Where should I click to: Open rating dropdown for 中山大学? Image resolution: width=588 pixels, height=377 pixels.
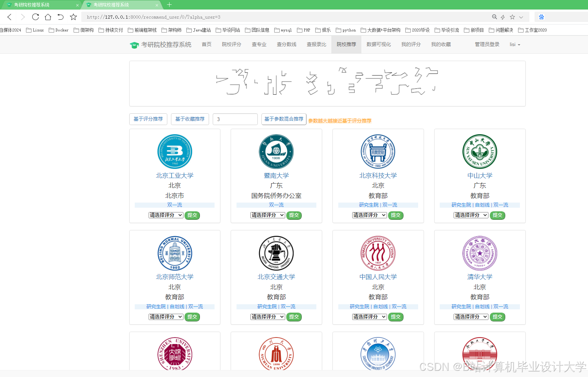(x=471, y=215)
